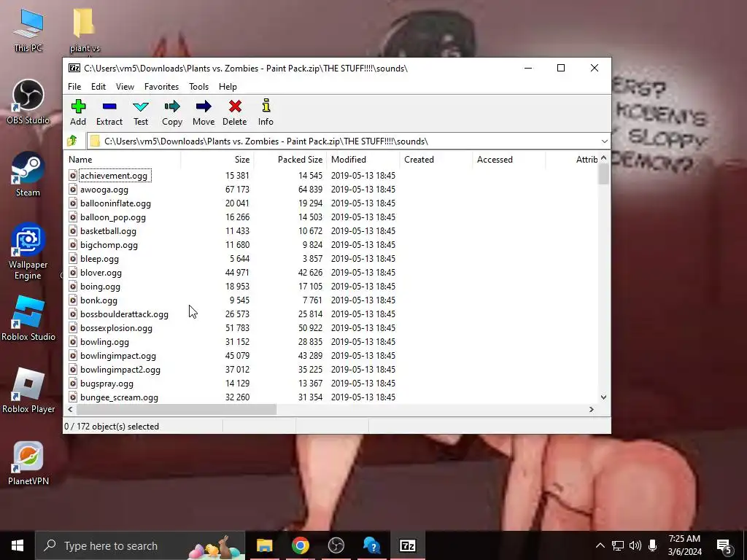747x560 pixels.
Task: Select bowlingimpact2.ogg file
Action: 120,370
